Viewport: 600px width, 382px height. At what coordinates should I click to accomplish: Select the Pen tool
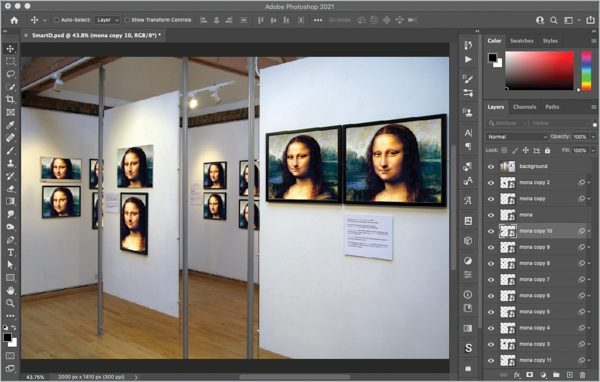coord(10,240)
